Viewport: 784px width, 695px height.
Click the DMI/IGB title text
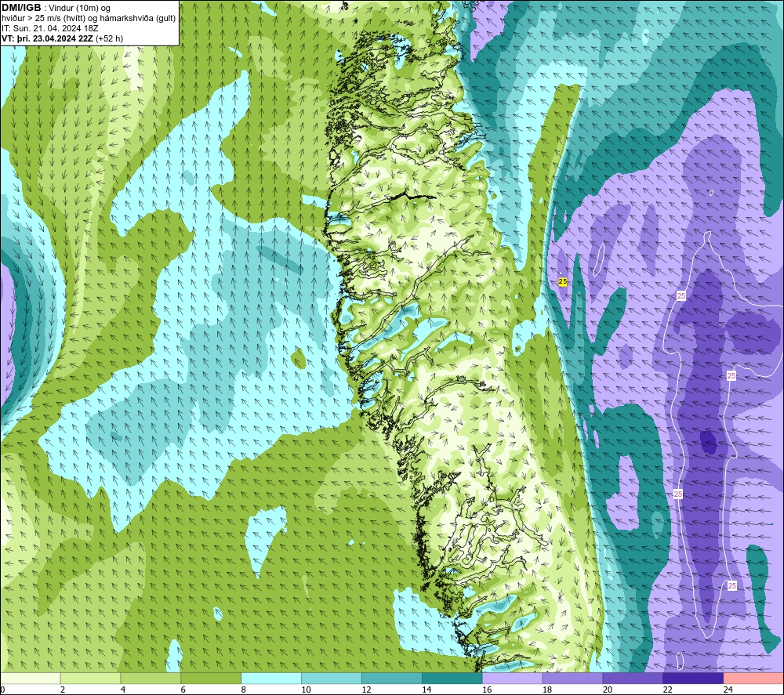pos(21,8)
